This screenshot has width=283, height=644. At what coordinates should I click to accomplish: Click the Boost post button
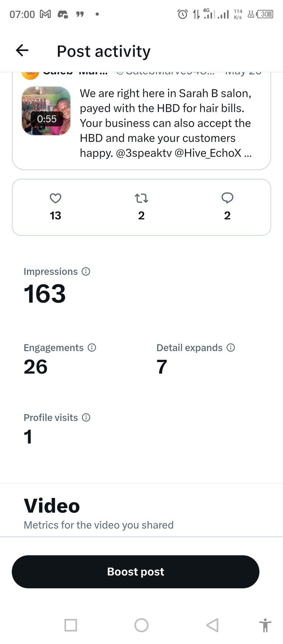pos(136,572)
